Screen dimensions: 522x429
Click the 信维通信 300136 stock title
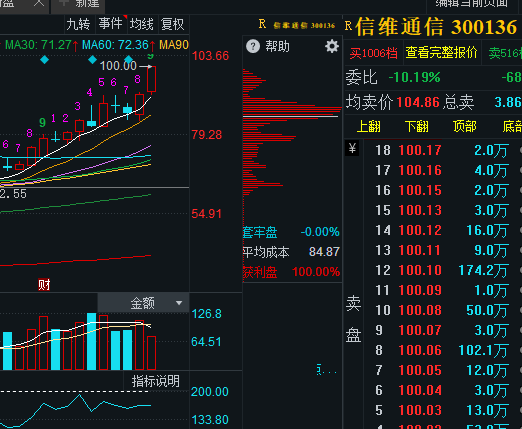pyautogui.click(x=436, y=27)
